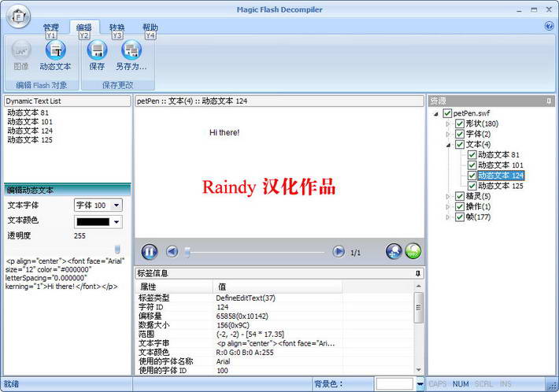
Task: Toggle checkbox for 动态文本 124 in tree
Action: tap(472, 176)
